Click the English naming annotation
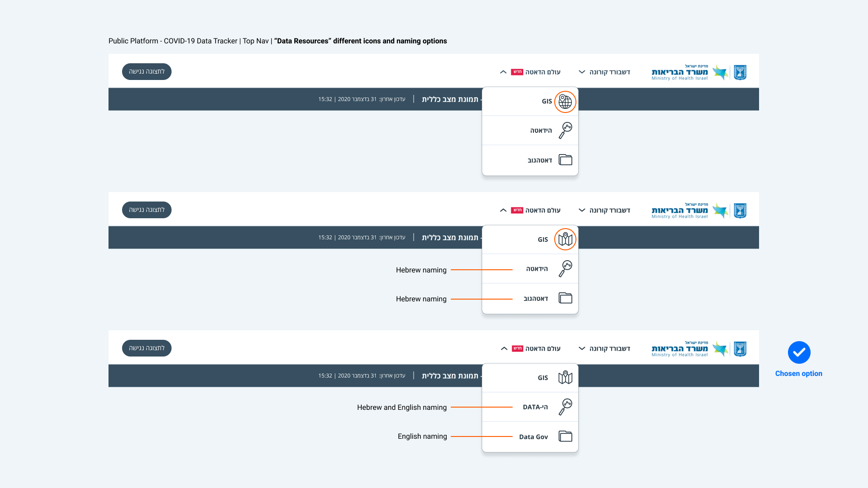 (x=422, y=436)
